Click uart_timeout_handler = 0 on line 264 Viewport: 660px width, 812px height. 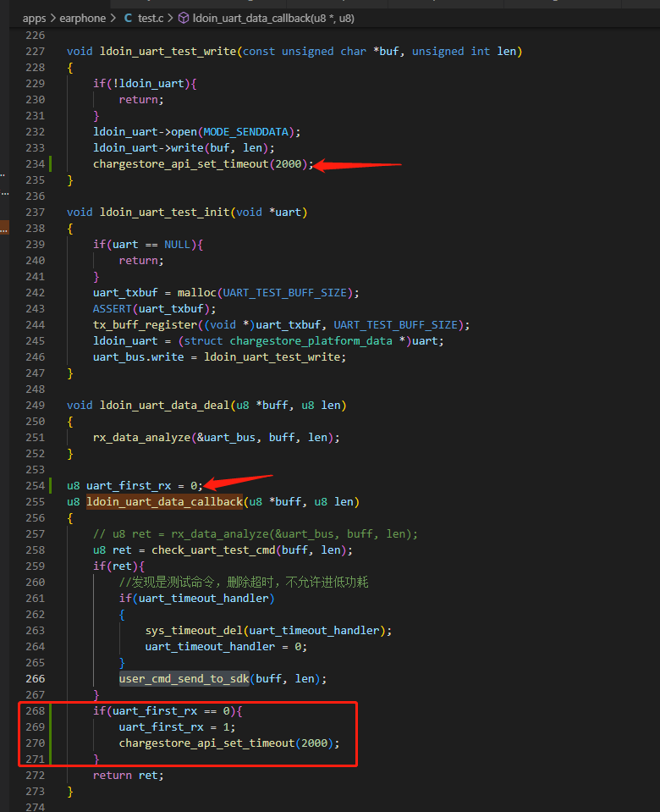coord(226,646)
